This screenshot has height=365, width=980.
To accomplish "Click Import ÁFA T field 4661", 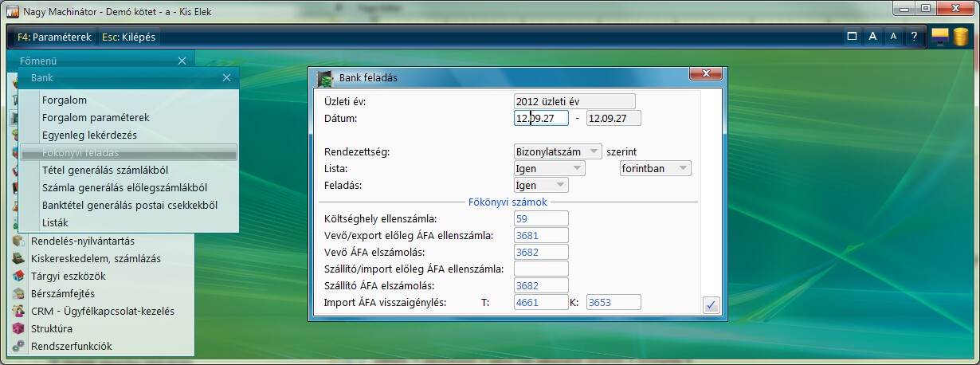I will tap(541, 302).
